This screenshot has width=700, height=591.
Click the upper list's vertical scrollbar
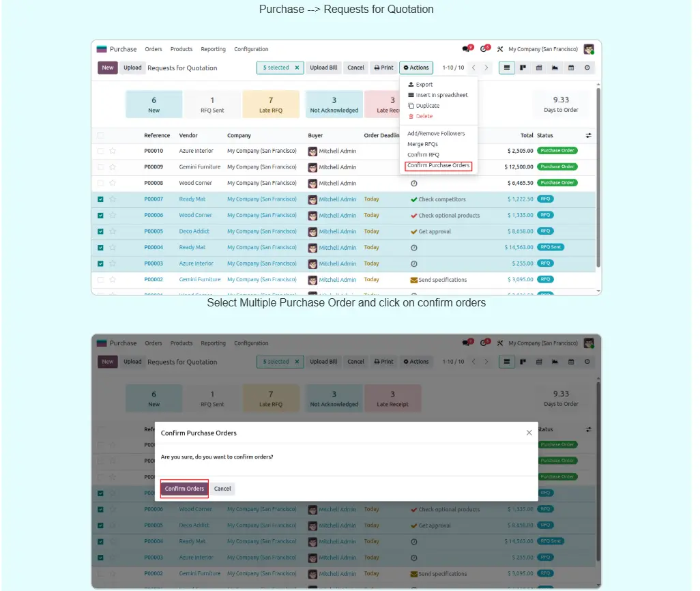(598, 177)
